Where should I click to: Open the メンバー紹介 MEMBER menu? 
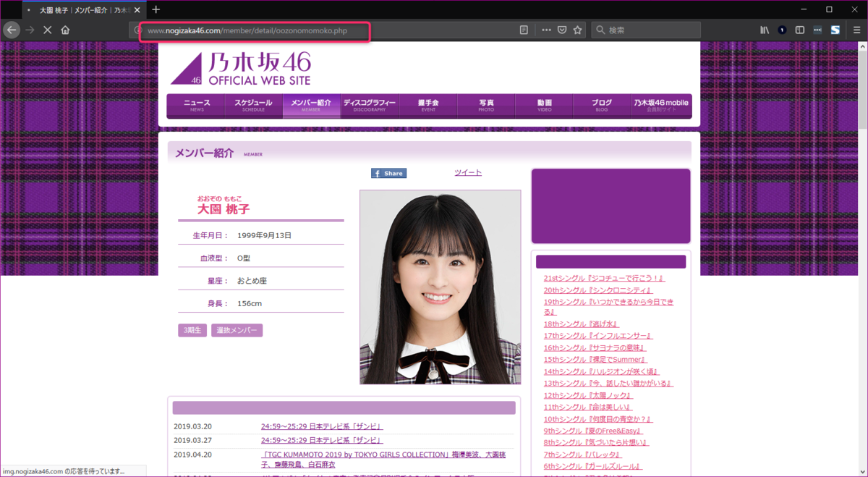coord(311,106)
